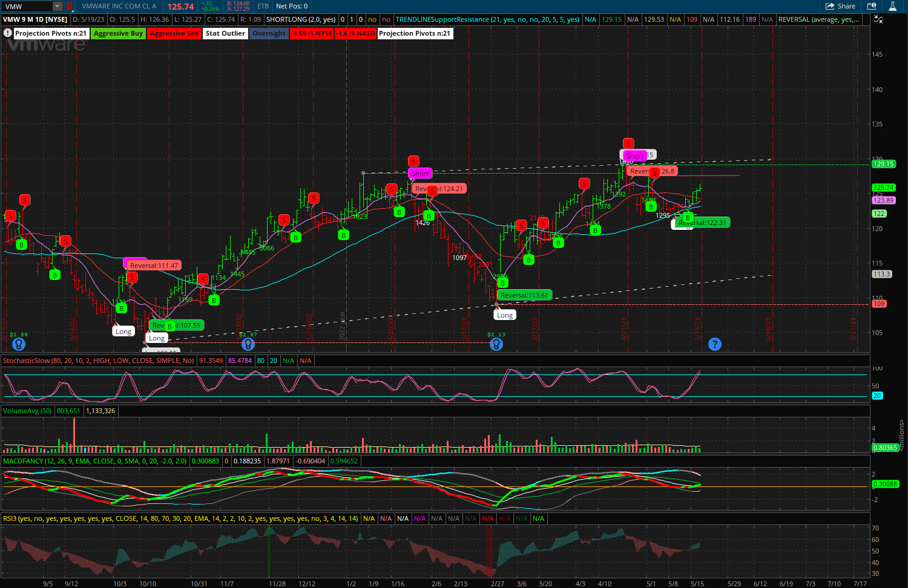Click the Share button
This screenshot has width=908, height=588.
click(x=840, y=6)
